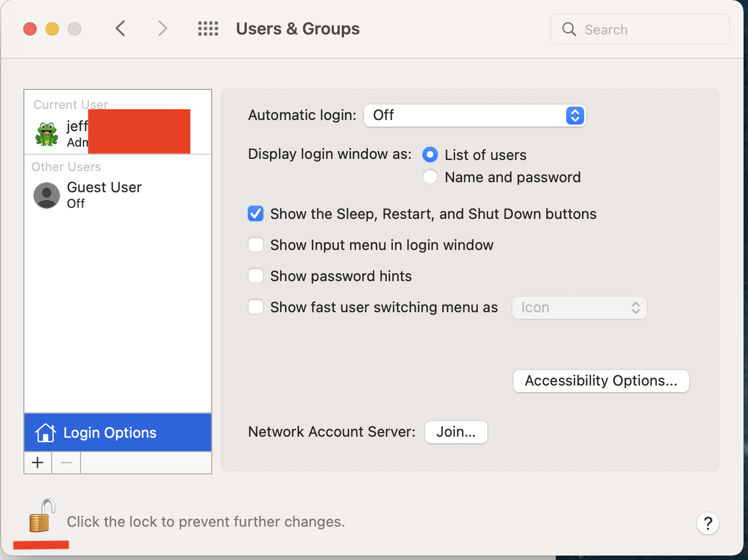This screenshot has width=748, height=560.
Task: Click the Guest User silhouette icon
Action: point(47,195)
